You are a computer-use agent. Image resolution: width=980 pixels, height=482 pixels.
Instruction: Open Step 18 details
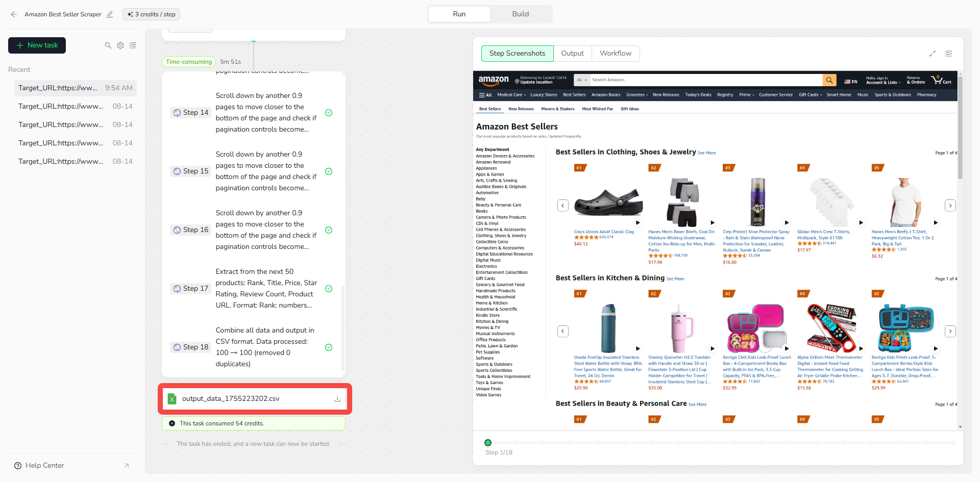coord(190,347)
